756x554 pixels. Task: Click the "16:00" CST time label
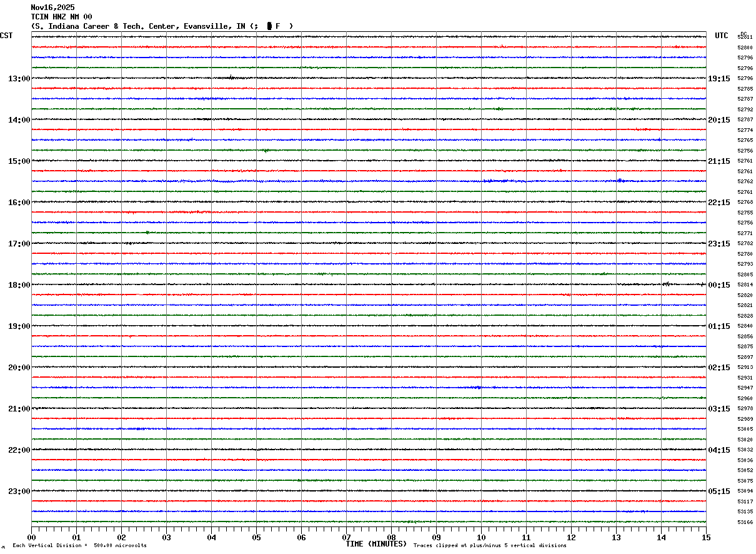tap(19, 203)
